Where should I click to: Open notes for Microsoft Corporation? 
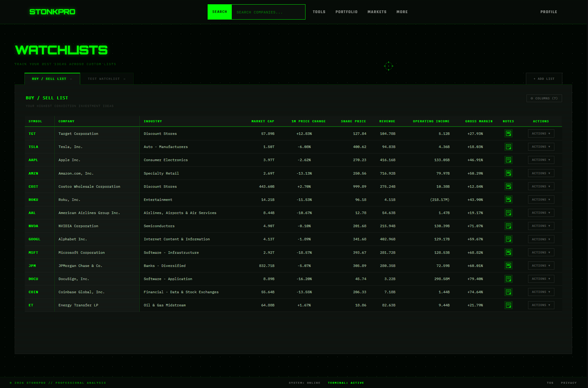508,253
